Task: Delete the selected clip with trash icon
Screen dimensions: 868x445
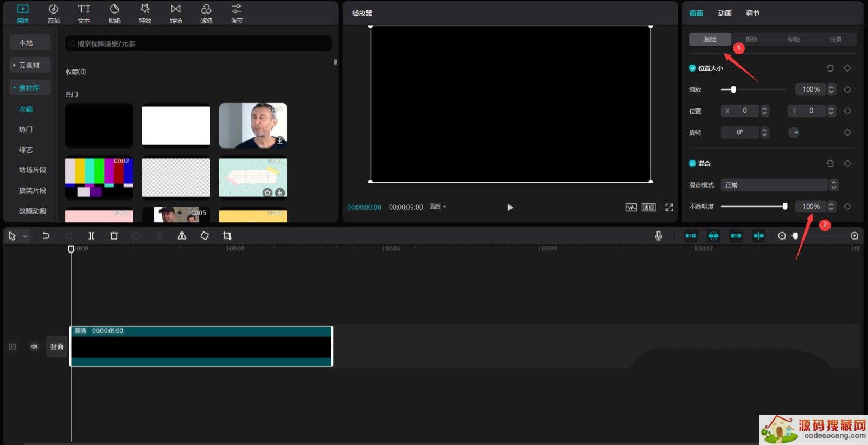Action: tap(114, 236)
